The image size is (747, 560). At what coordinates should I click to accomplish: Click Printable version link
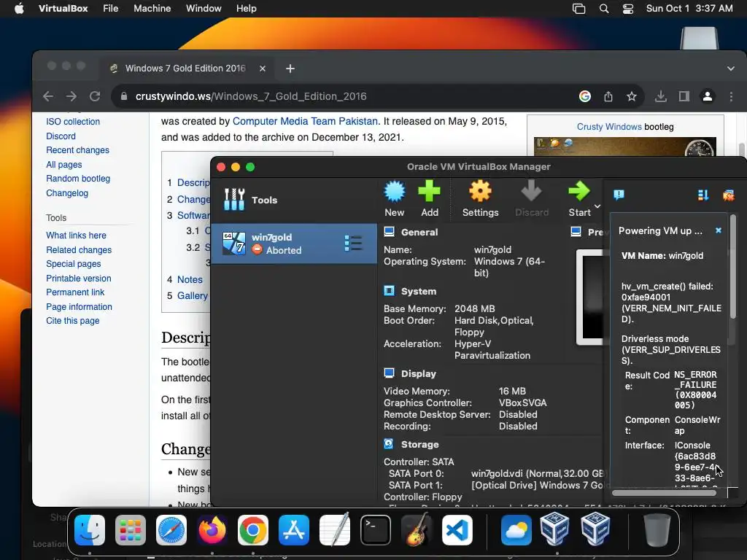pyautogui.click(x=79, y=278)
